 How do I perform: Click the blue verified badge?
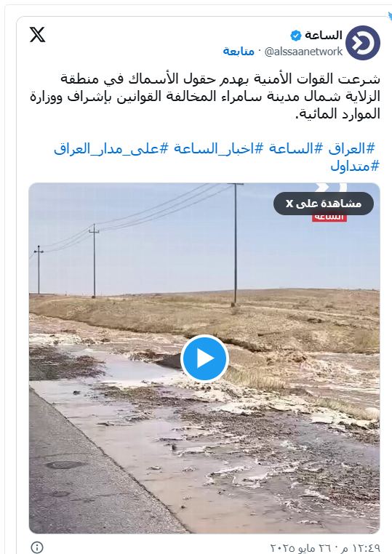click(295, 36)
